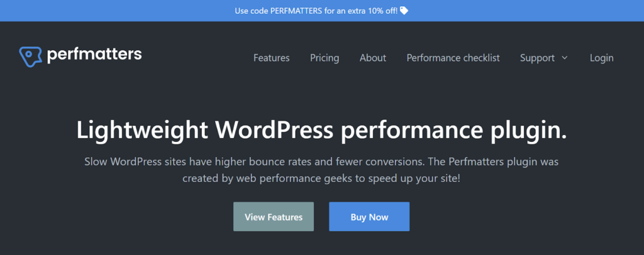
Task: Expand the Support dropdown chevron
Action: (x=564, y=58)
